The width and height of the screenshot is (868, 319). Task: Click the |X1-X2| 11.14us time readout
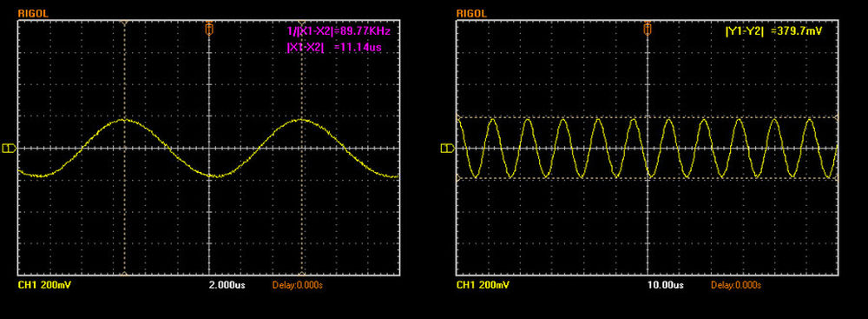click(334, 48)
